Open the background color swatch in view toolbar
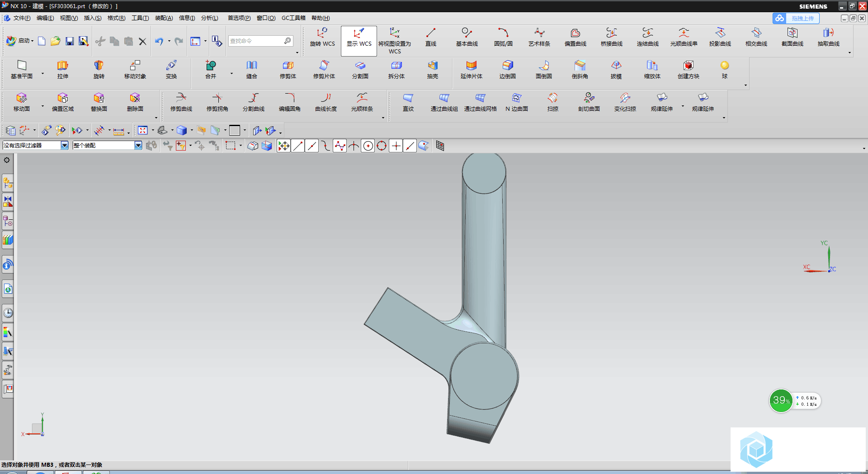Viewport: 868px width, 474px height. [235, 131]
